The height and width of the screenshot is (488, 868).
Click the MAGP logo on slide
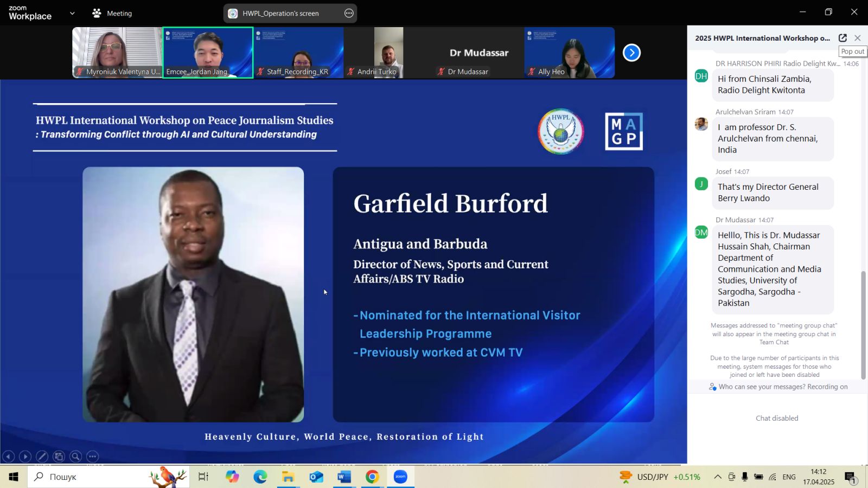tap(624, 131)
